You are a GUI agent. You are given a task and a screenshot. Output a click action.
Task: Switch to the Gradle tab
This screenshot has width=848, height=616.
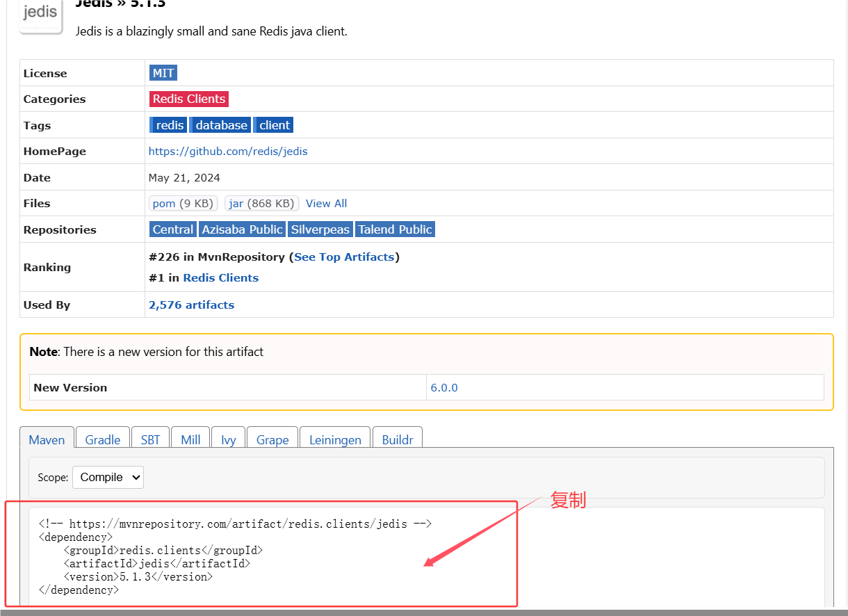click(103, 439)
